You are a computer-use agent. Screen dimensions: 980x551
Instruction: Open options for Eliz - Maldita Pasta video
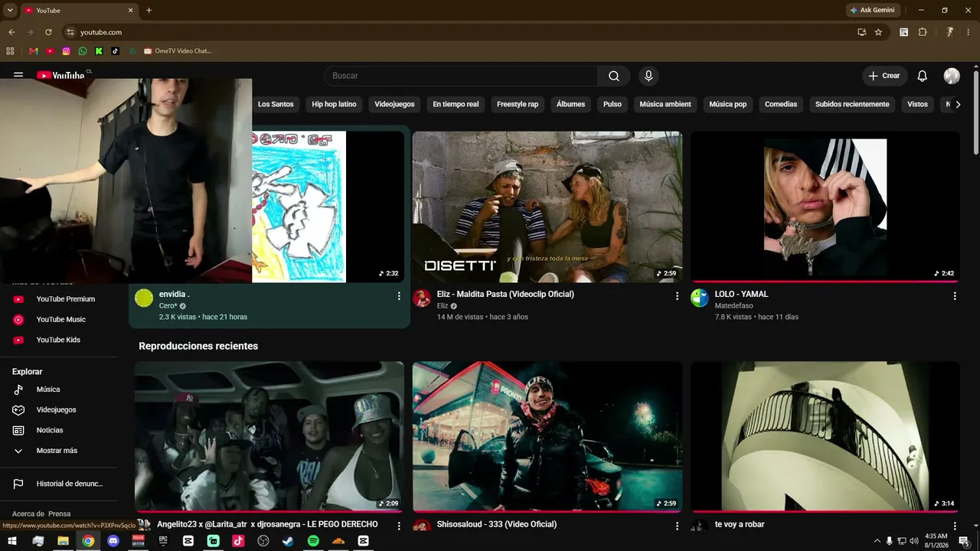[x=677, y=295]
